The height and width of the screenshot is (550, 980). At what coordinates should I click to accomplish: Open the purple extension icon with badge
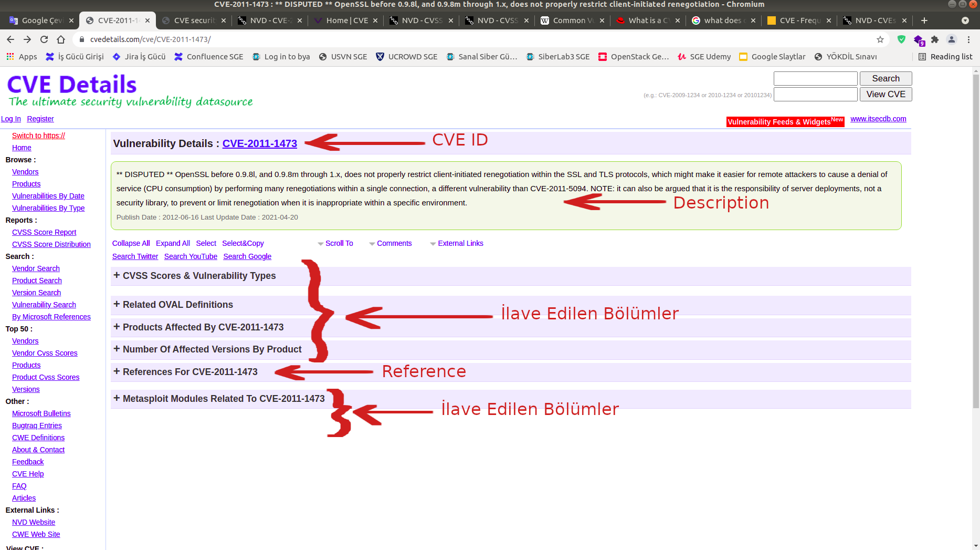pos(918,40)
